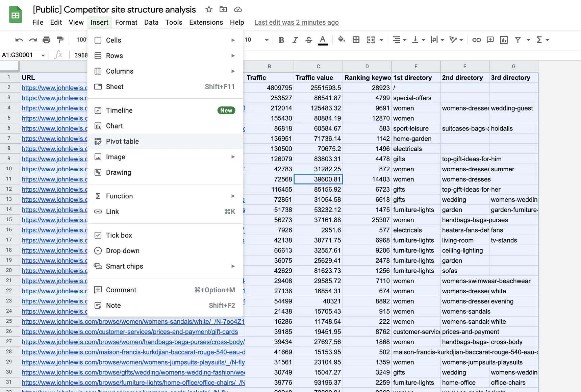Click the Print icon
Viewport: 581px width, 392px height.
pos(46,40)
